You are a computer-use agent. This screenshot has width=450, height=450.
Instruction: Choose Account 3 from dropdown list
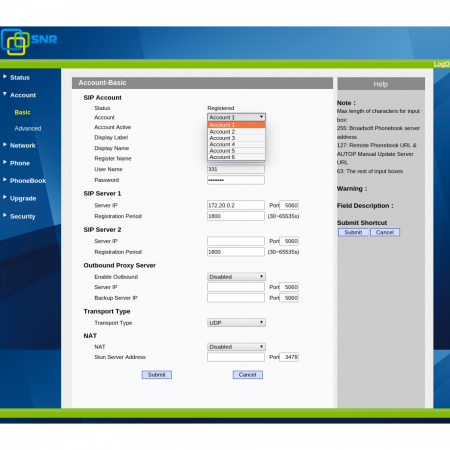[x=236, y=138]
